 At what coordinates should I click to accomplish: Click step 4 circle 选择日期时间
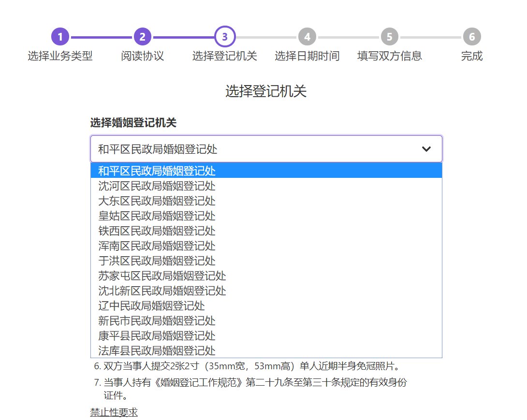click(x=307, y=37)
